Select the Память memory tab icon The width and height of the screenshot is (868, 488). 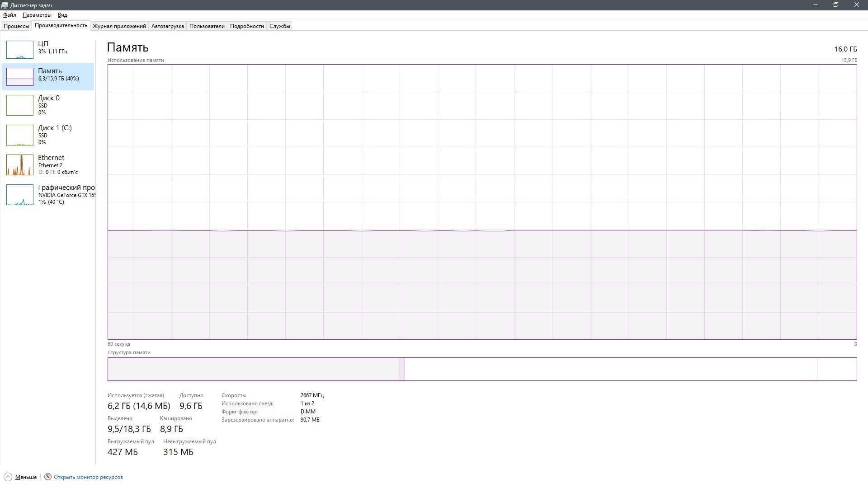(x=20, y=75)
